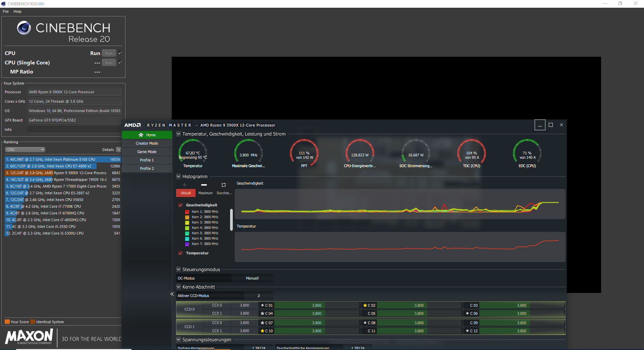Click the AMD logo in Ryzen Master
The width and height of the screenshot is (644, 350).
(x=132, y=125)
